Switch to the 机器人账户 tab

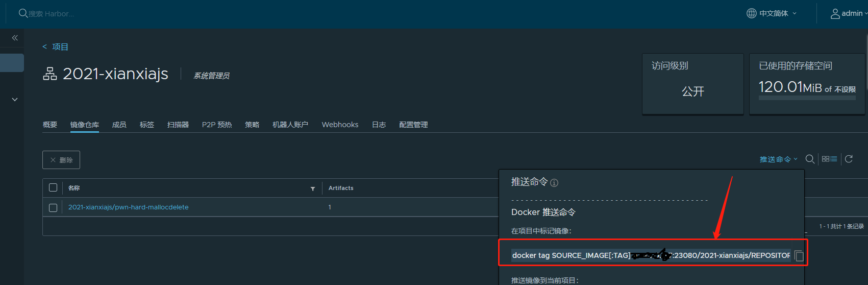tap(290, 125)
